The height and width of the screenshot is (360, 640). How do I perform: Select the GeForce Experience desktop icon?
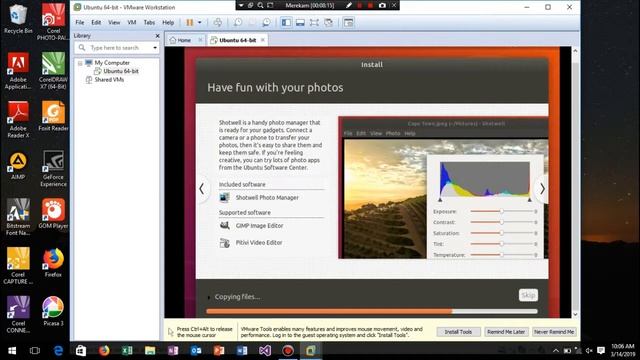[x=53, y=169]
